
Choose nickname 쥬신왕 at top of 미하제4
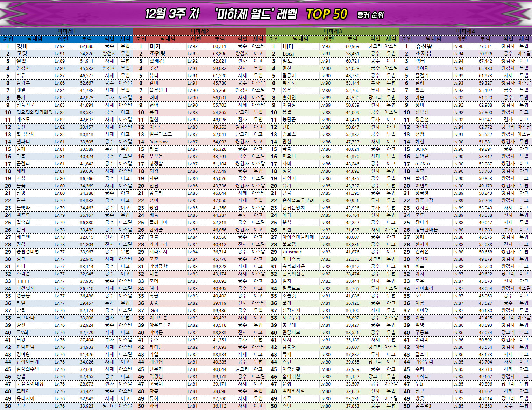point(424,46)
